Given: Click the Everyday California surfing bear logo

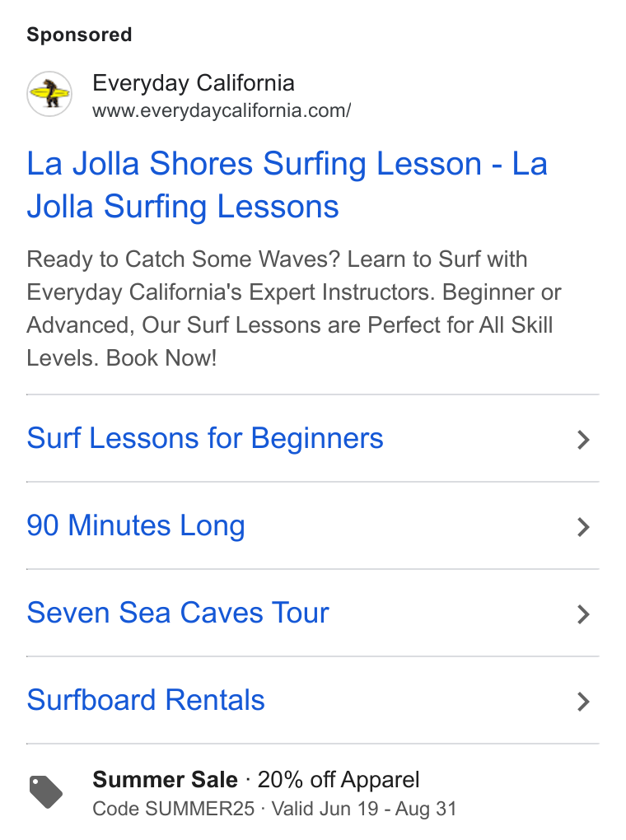Looking at the screenshot, I should [49, 94].
